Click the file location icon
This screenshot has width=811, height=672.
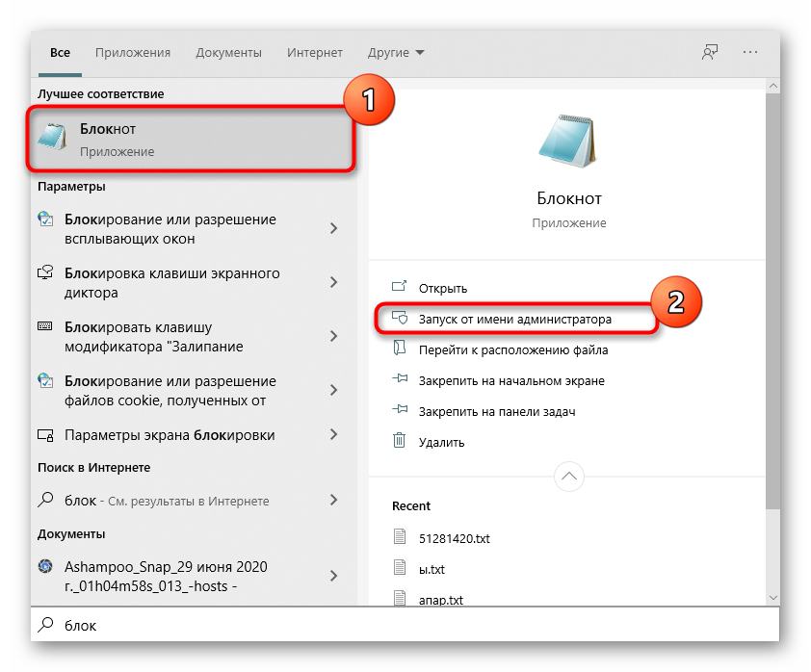(x=400, y=348)
